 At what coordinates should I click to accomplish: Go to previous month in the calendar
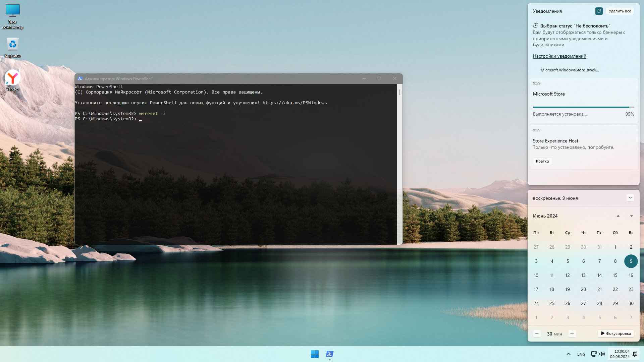[x=618, y=216]
